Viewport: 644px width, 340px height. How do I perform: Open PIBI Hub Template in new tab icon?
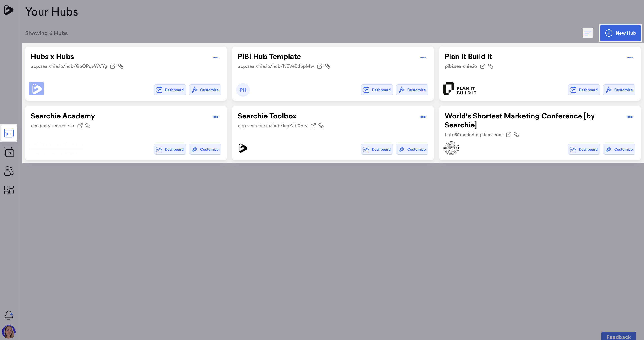pos(320,66)
